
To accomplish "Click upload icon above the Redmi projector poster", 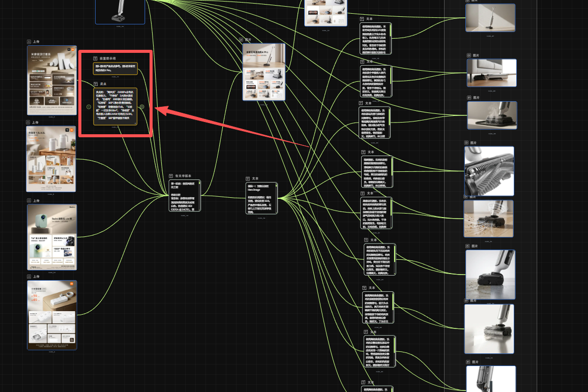I will [28, 201].
